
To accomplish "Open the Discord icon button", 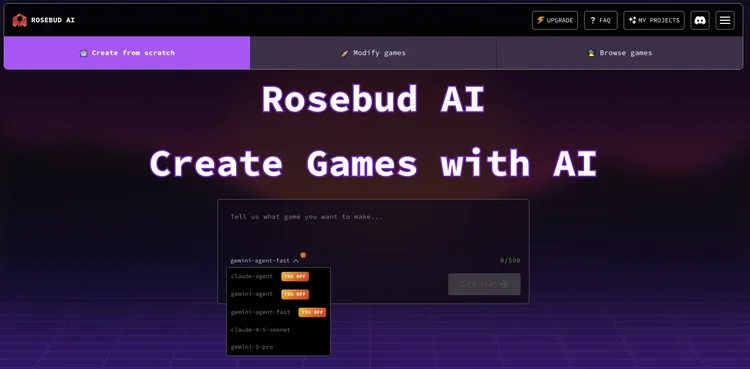I will [700, 21].
